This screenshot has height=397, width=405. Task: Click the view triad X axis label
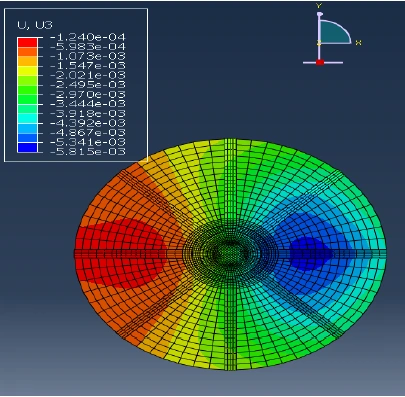pyautogui.click(x=359, y=42)
